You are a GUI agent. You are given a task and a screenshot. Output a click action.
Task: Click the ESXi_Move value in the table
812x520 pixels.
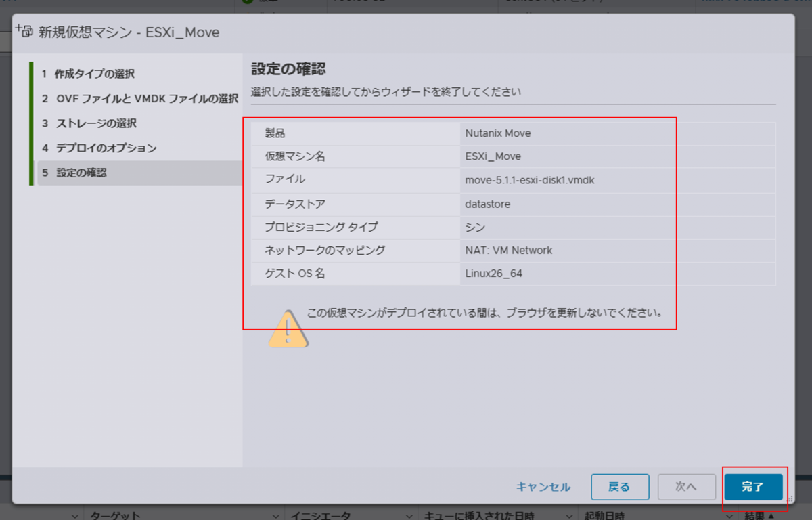[x=493, y=156]
